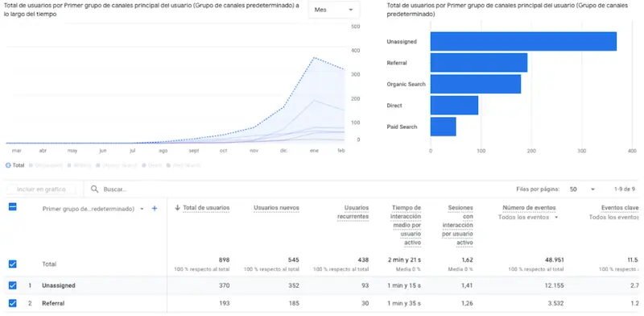Open Todos los eventos dropdown under Número de eventos
The width and height of the screenshot is (644, 316).
pos(528,218)
